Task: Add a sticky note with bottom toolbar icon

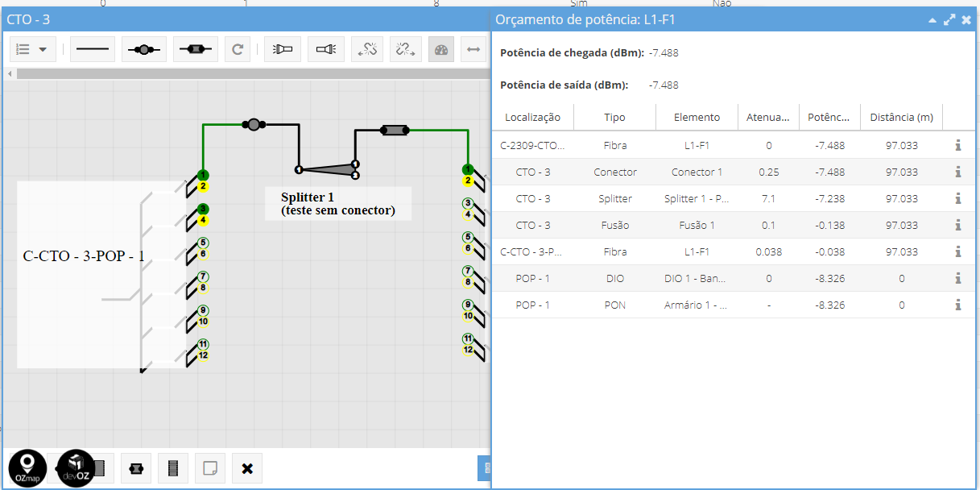Action: pyautogui.click(x=209, y=467)
